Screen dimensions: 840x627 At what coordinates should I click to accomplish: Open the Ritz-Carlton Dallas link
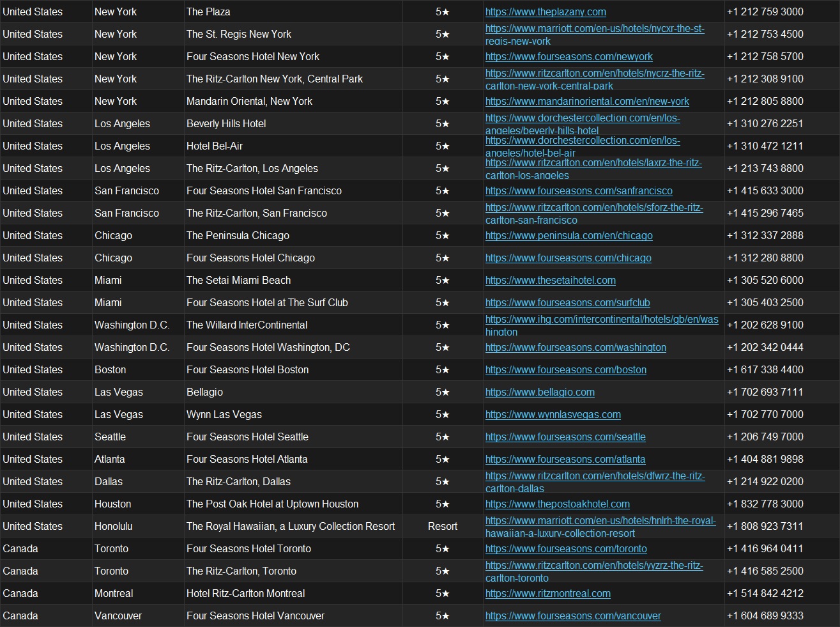coord(595,482)
